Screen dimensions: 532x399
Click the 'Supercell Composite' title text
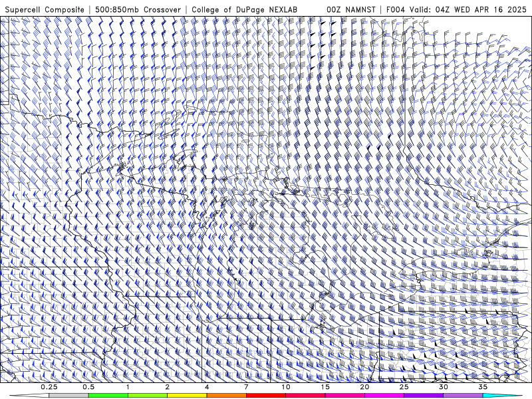pos(45,10)
